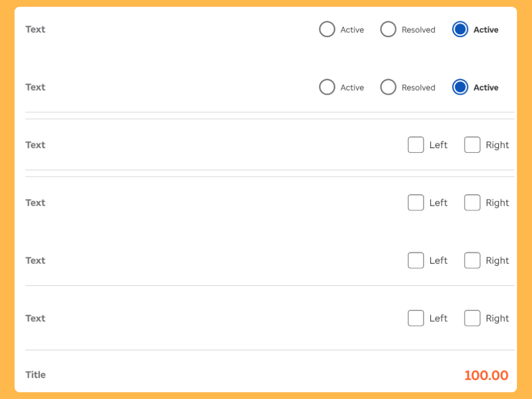
Task: Click the orange 100.00 amount
Action: click(486, 375)
